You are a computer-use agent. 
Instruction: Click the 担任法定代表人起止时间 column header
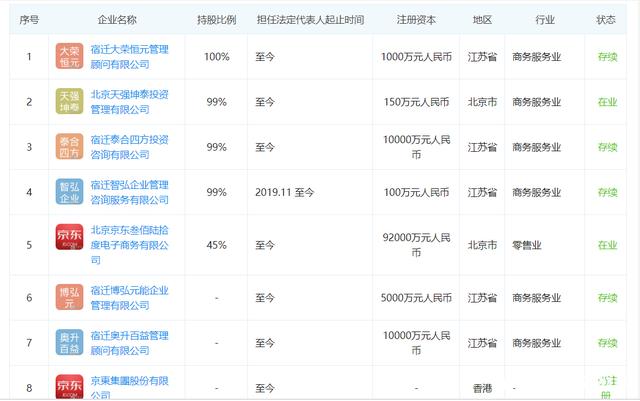310,20
